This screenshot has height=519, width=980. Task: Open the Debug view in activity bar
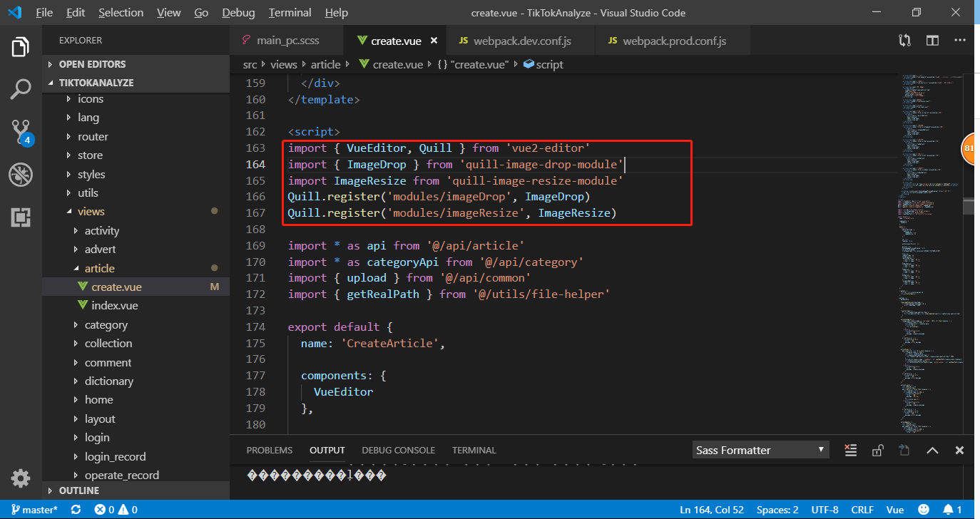21,175
